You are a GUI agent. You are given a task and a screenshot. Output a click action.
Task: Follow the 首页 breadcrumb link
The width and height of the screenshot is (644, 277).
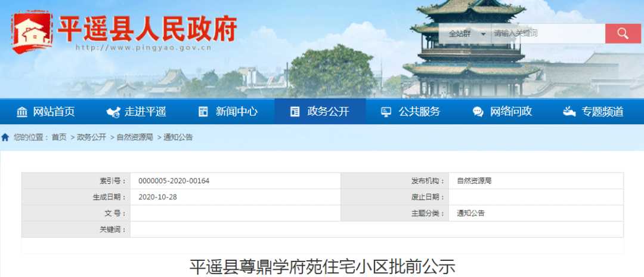pyautogui.click(x=58, y=138)
